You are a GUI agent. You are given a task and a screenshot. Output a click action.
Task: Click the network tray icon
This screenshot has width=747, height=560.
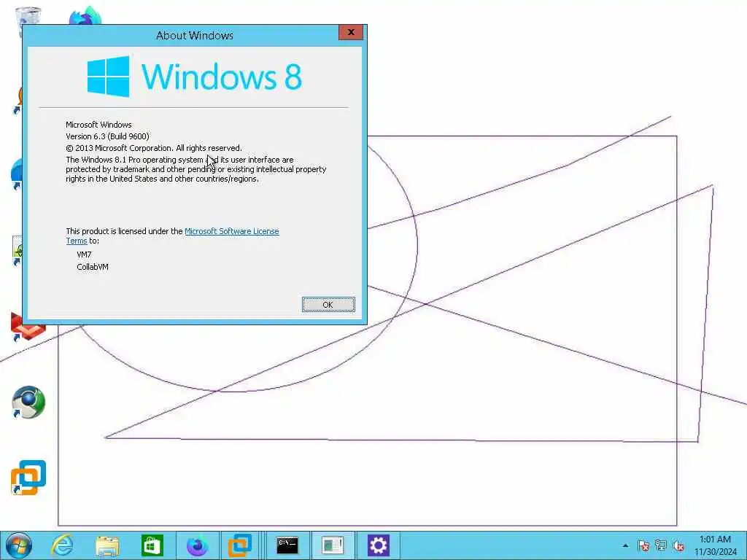coord(661,545)
